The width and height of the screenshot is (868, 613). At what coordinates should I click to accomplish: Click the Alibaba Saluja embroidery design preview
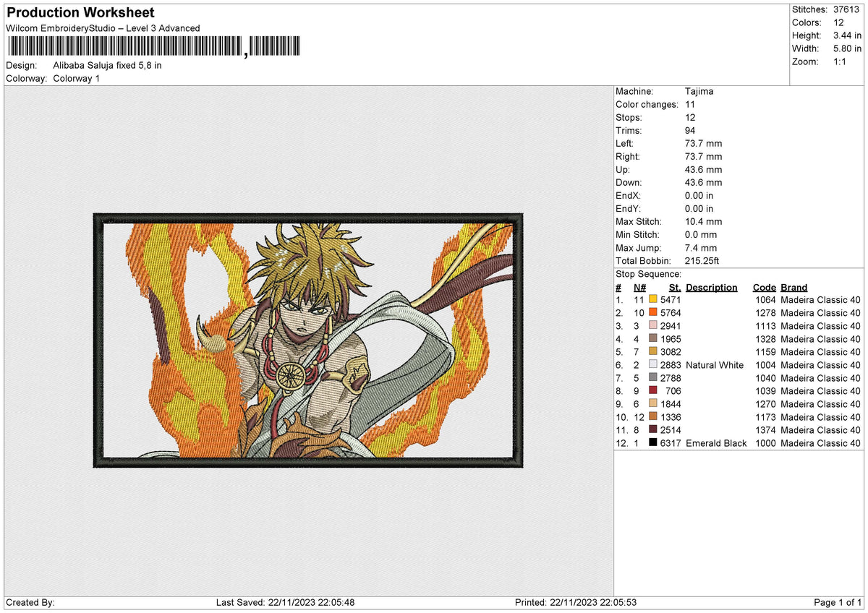click(308, 340)
